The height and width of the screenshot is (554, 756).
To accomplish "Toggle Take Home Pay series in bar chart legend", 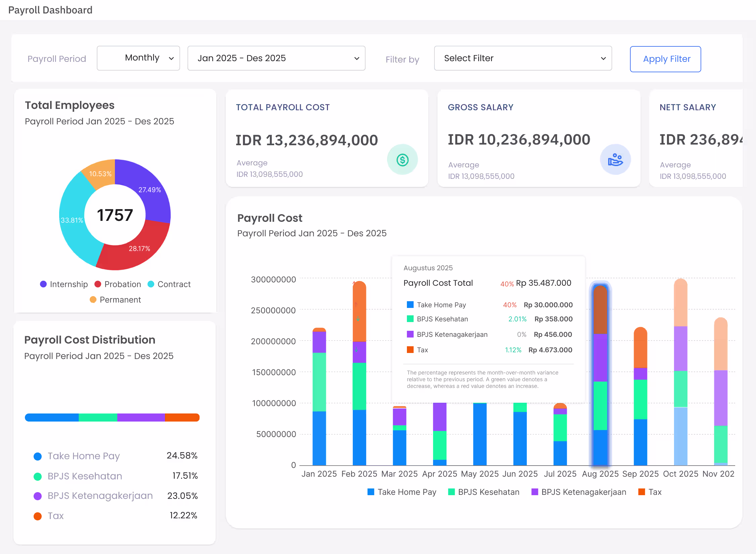I will (402, 492).
